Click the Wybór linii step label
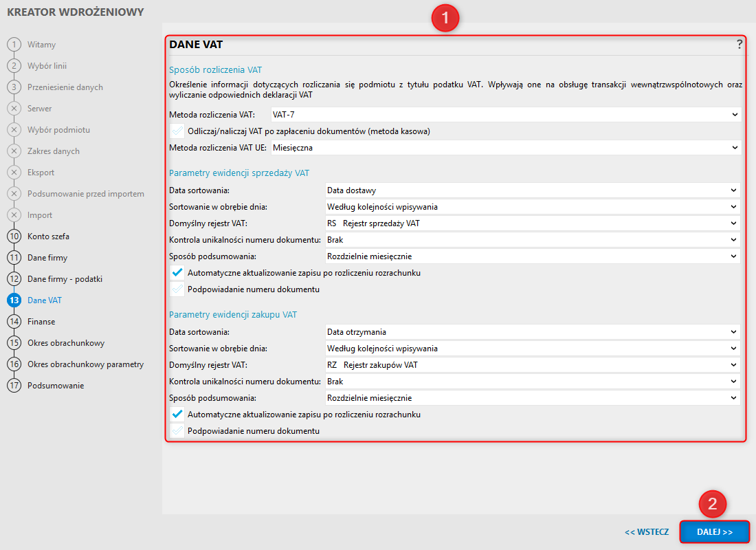 47,65
